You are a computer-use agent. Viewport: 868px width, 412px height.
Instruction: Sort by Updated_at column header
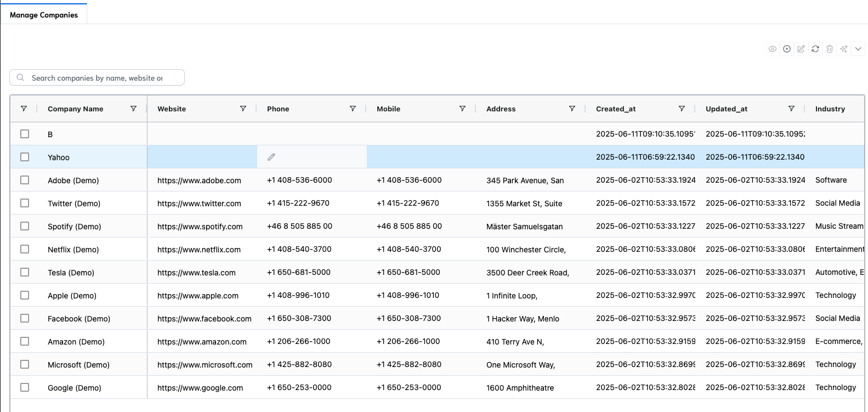click(x=727, y=109)
